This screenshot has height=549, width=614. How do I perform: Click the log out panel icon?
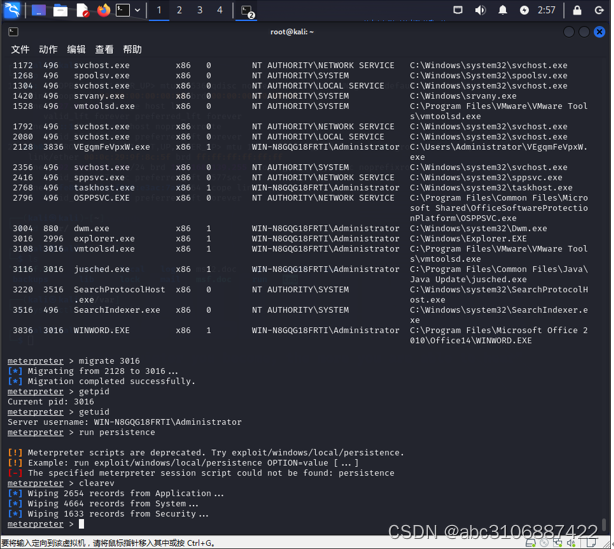[x=599, y=10]
